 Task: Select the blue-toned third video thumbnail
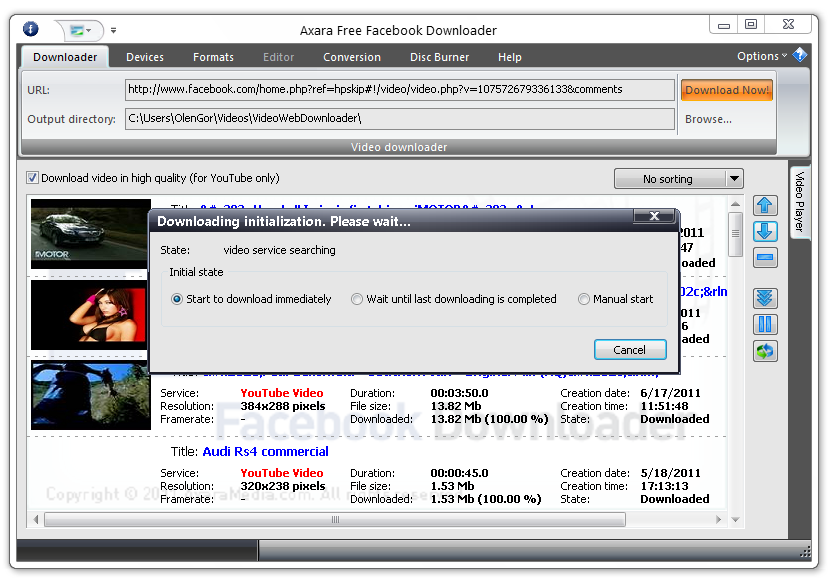coord(90,395)
